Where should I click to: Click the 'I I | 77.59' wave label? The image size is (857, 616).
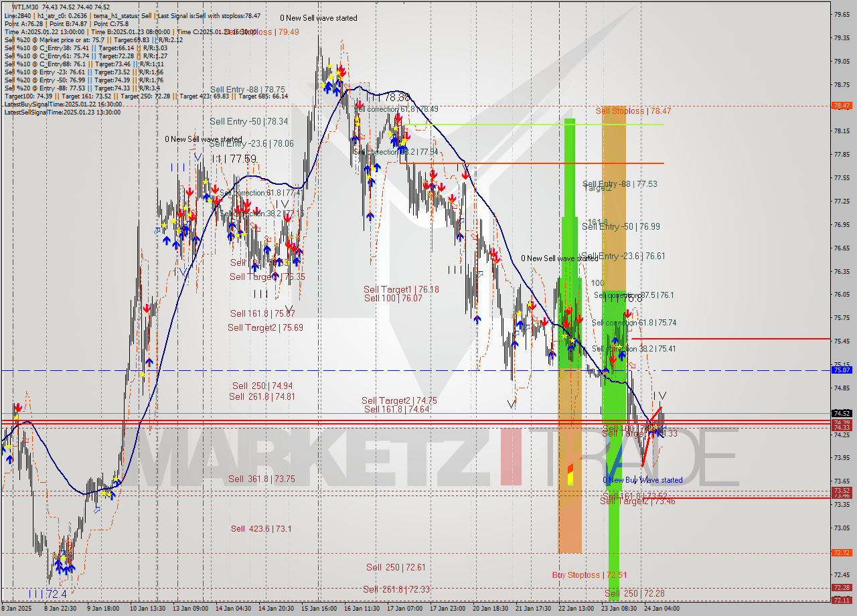(233, 159)
